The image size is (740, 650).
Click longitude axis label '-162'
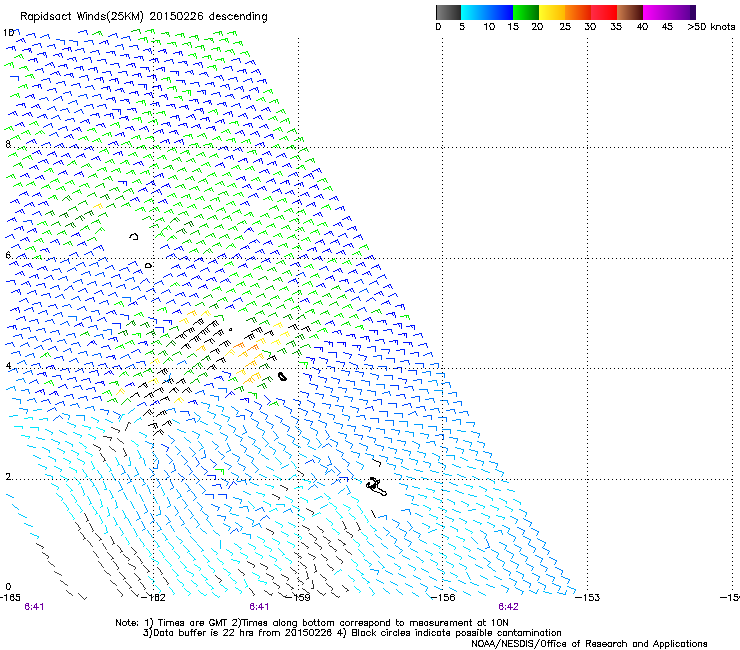(x=154, y=598)
